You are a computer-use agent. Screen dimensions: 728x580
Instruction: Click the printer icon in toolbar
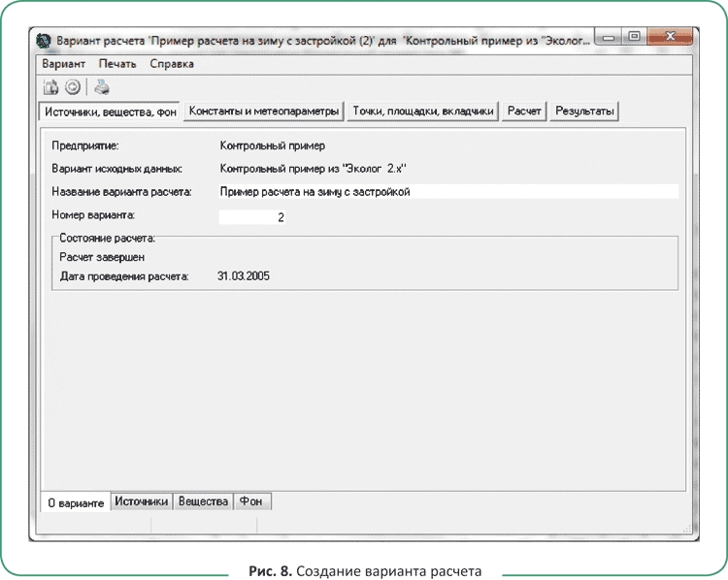point(102,87)
